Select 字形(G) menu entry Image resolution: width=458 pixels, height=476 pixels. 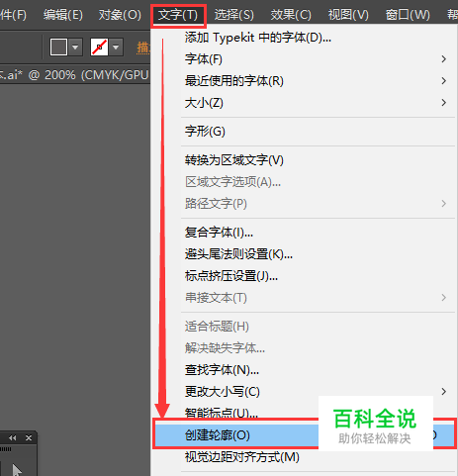[x=304, y=132]
